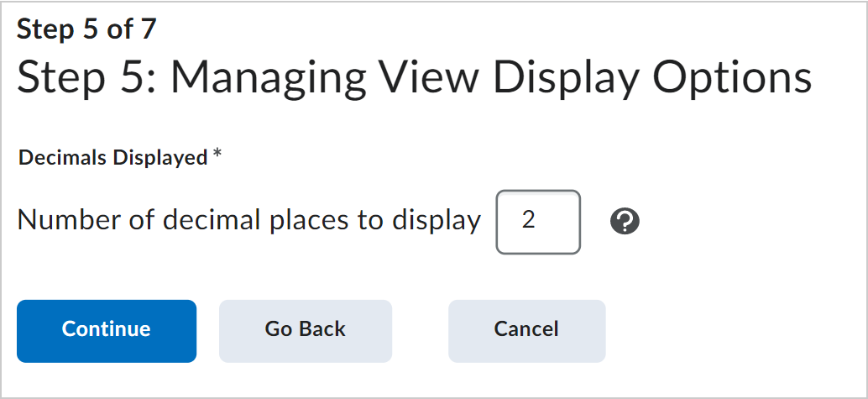
Task: Click the Decimals Displayed label
Action: [x=113, y=158]
